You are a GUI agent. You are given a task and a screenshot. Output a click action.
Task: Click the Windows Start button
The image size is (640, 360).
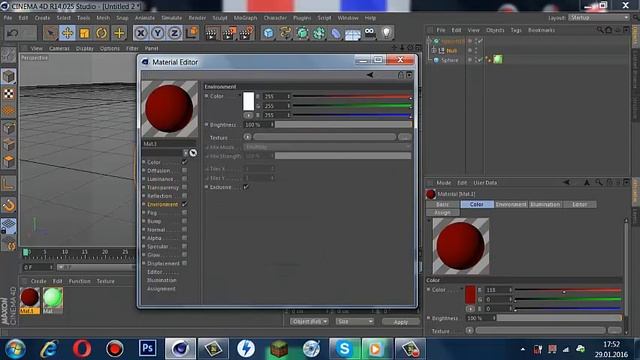click(x=15, y=349)
